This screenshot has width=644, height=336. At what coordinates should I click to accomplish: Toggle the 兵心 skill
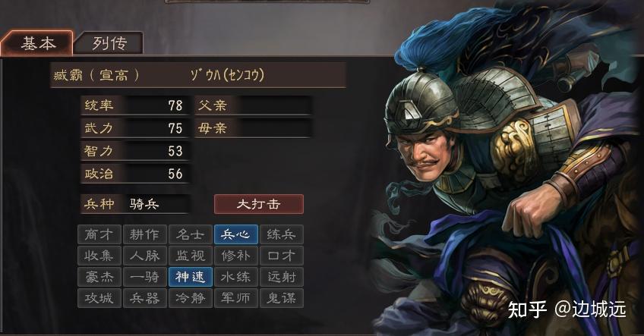235,234
